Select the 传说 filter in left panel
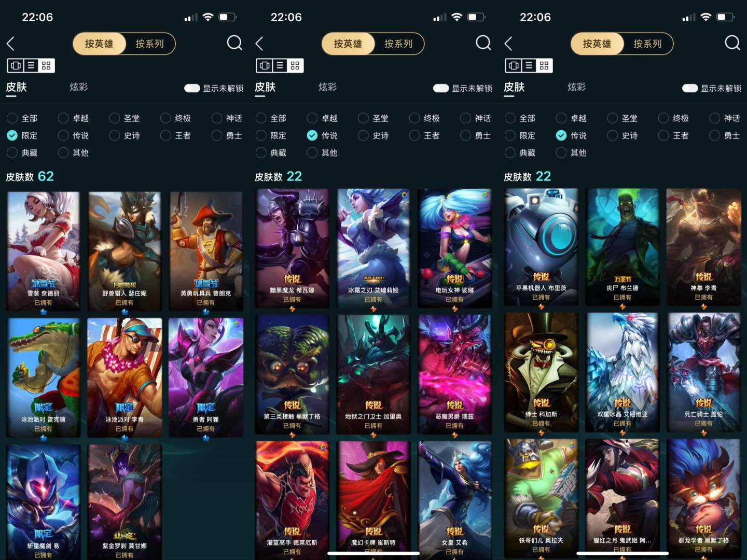 (x=74, y=135)
